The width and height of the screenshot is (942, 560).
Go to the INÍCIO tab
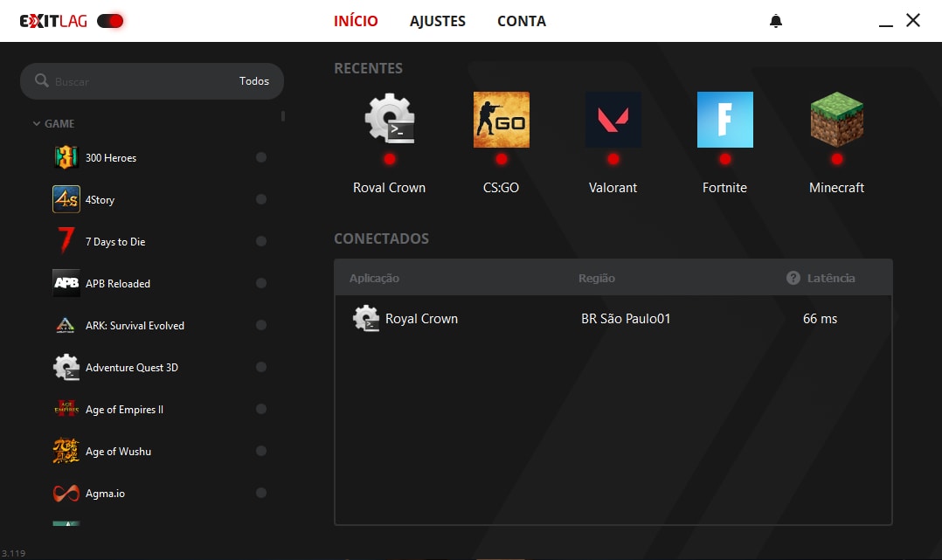pos(356,21)
